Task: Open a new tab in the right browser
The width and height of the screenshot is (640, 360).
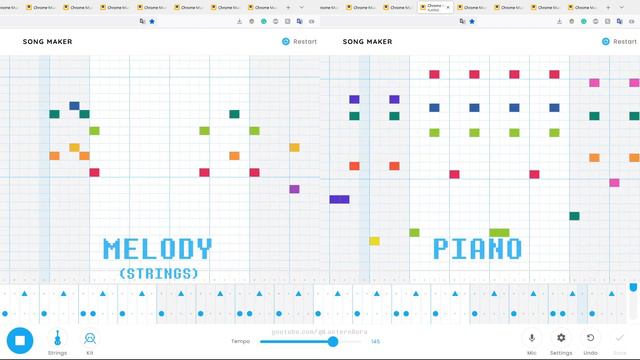Action: coord(608,7)
